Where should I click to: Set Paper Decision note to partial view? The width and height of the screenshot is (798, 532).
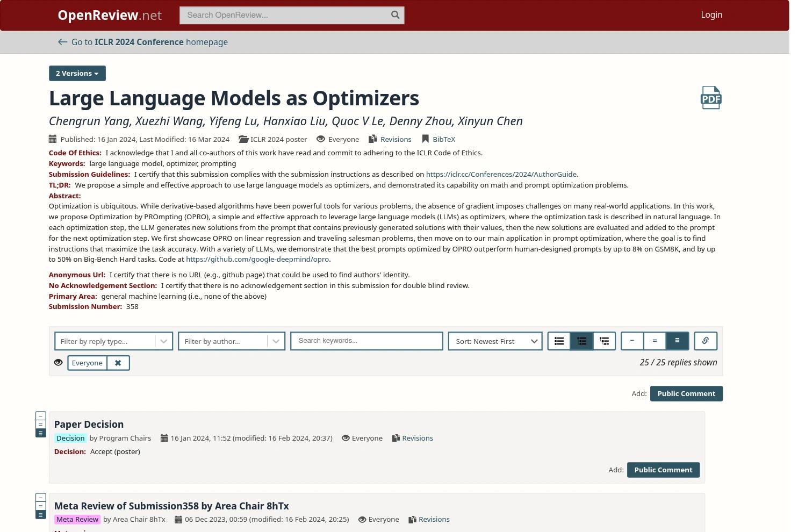(x=40, y=425)
